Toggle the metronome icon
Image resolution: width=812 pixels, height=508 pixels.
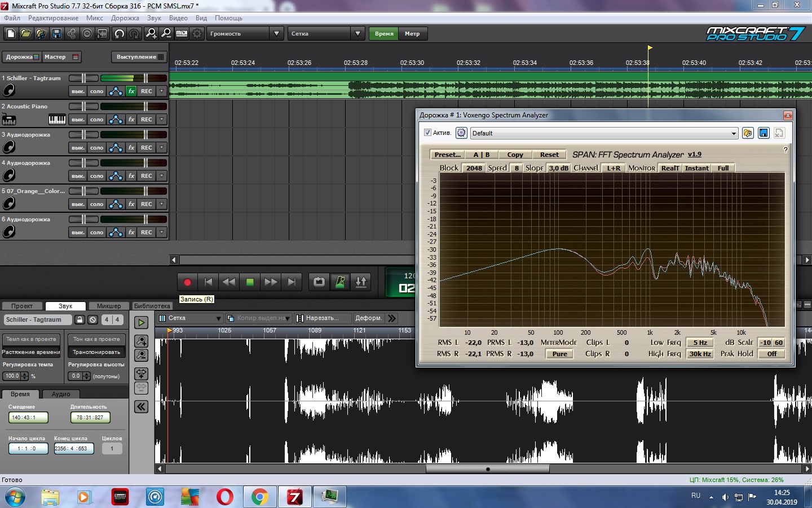pos(340,282)
